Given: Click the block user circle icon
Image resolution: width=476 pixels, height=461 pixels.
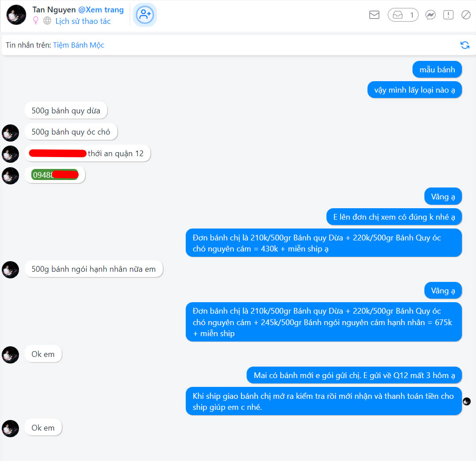Looking at the screenshot, I should point(466,15).
